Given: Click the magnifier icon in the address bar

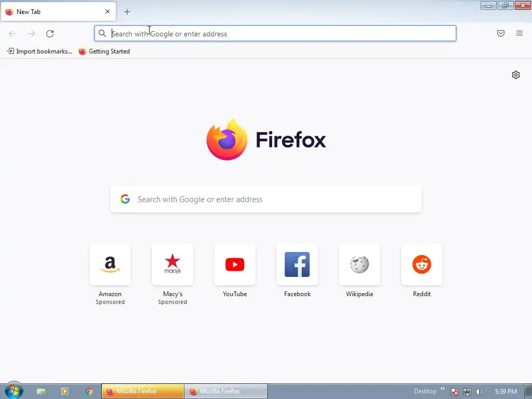Looking at the screenshot, I should [102, 33].
